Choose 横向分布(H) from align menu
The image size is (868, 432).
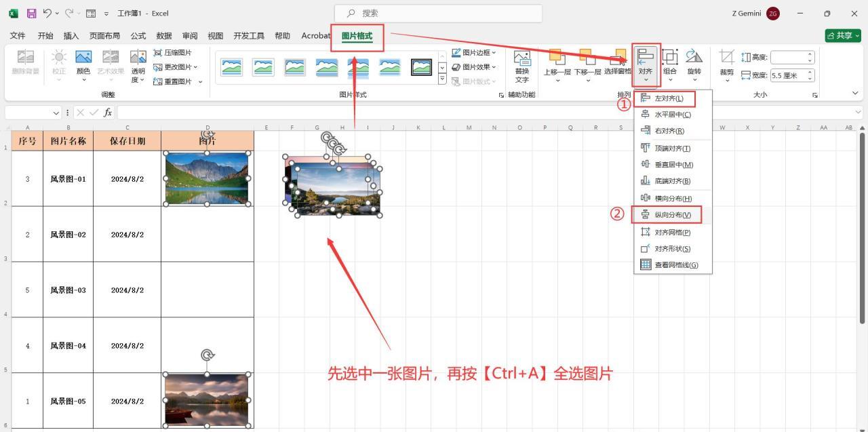673,199
